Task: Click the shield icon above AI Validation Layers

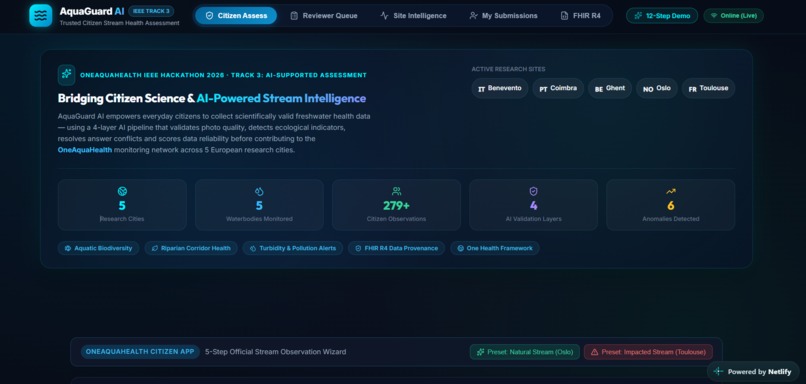Action: [x=534, y=191]
